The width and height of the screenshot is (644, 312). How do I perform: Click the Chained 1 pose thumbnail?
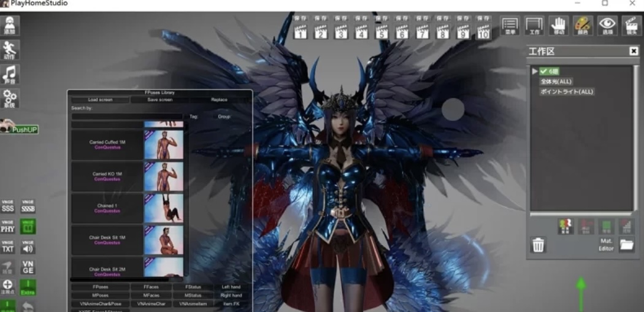[x=164, y=208]
